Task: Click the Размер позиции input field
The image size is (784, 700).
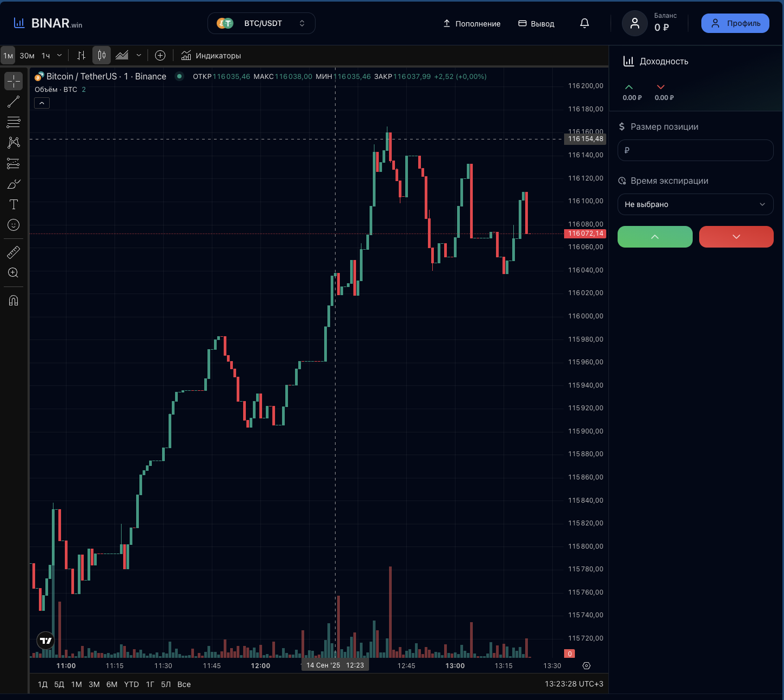Action: tap(695, 150)
